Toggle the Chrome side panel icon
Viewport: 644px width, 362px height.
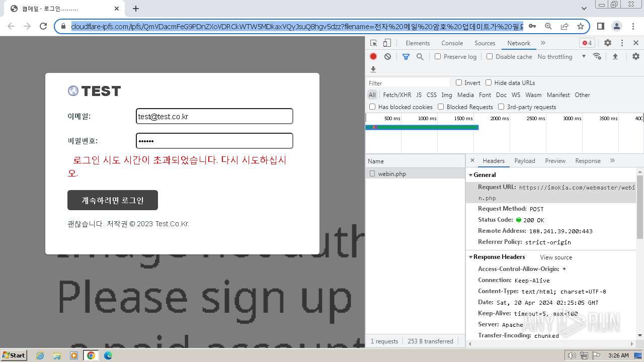[601, 26]
